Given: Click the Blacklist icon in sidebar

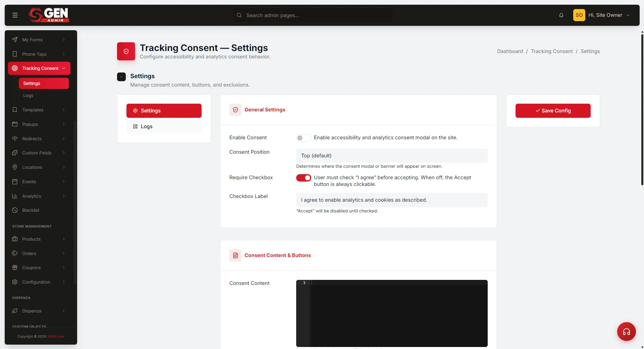Looking at the screenshot, I should click(x=15, y=210).
